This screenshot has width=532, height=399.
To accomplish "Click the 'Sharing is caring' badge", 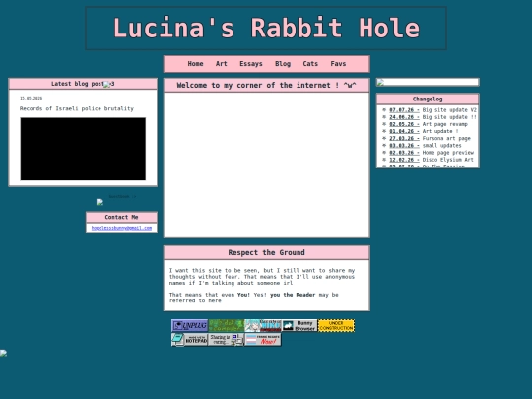I will 226,340.
